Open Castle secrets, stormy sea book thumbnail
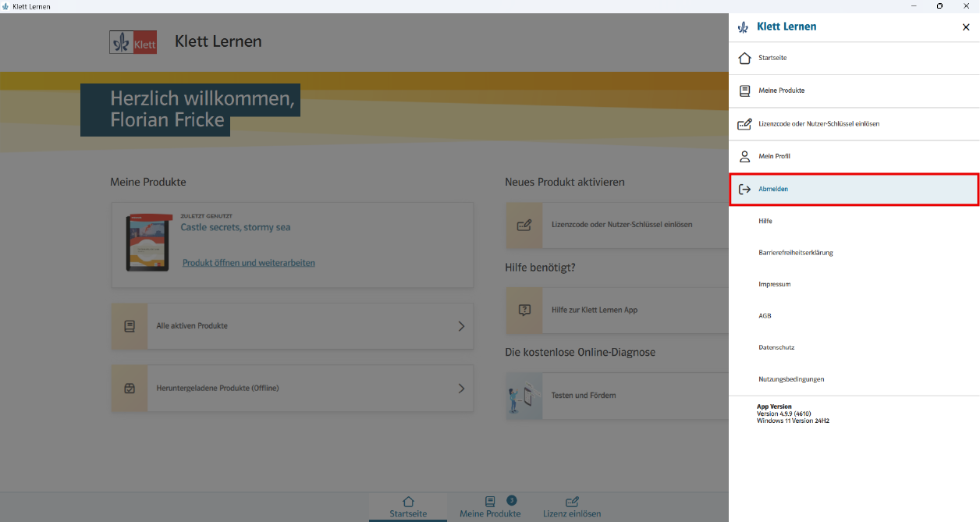 click(148, 243)
